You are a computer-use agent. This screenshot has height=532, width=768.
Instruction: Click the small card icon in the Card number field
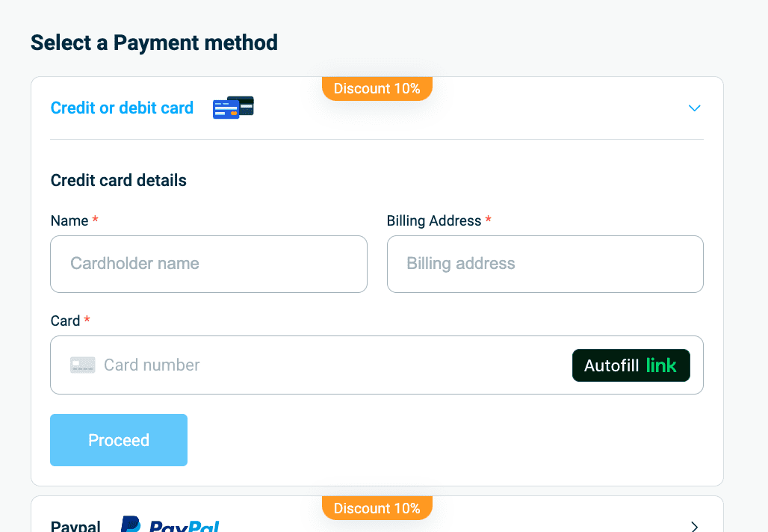coord(83,365)
